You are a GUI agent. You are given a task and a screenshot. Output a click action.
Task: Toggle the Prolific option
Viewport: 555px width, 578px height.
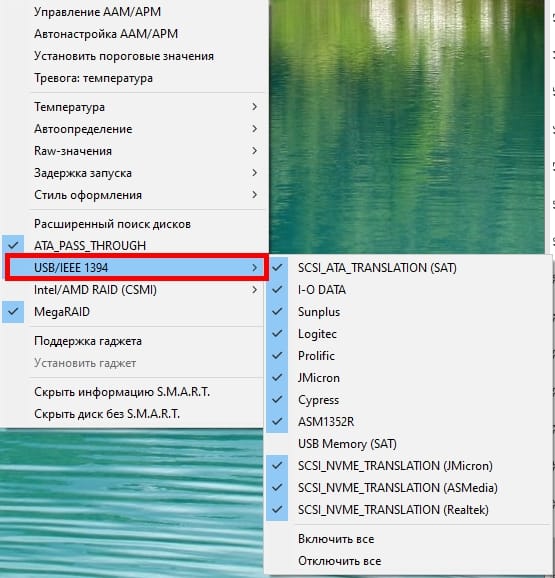(x=408, y=356)
